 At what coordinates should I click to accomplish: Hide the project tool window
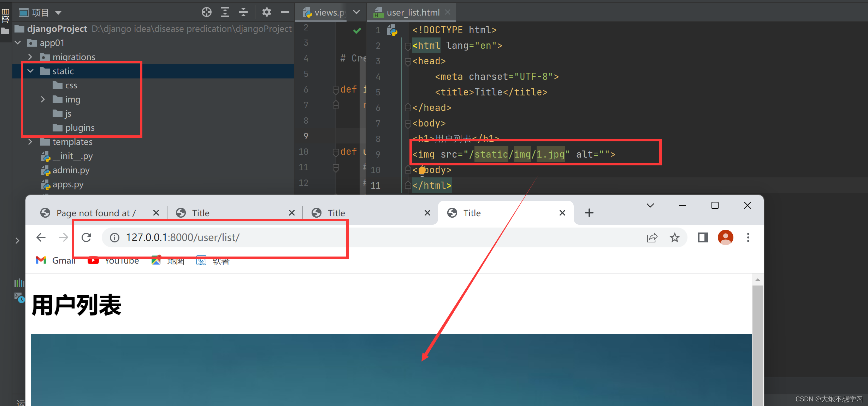(285, 12)
